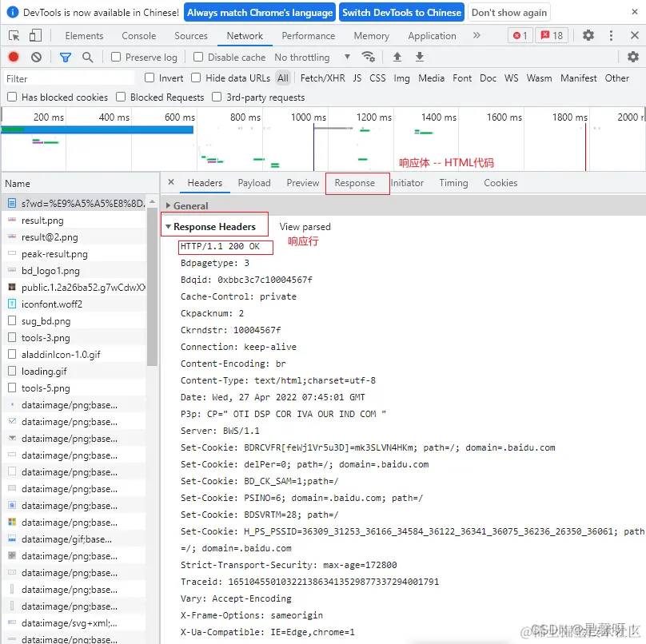Export HAR file download arrow
The height and width of the screenshot is (644, 646).
tap(420, 57)
